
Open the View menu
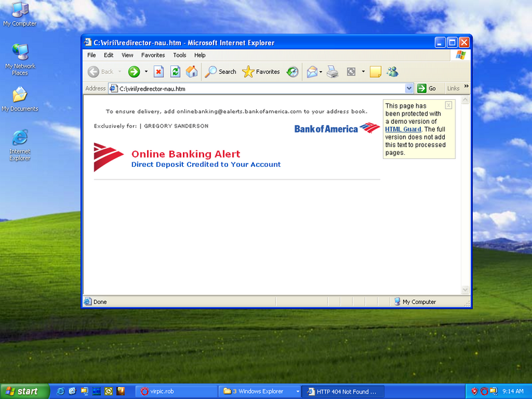[x=127, y=55]
